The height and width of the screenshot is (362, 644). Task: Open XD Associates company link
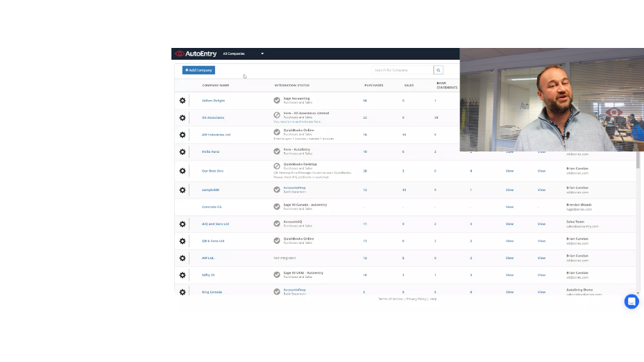(213, 117)
